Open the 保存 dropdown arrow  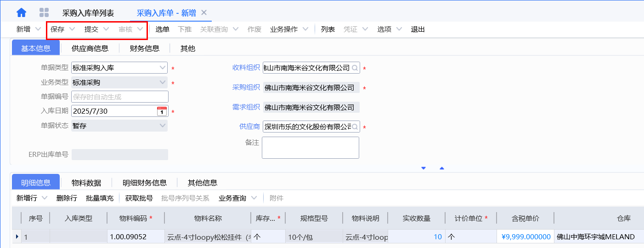point(72,29)
